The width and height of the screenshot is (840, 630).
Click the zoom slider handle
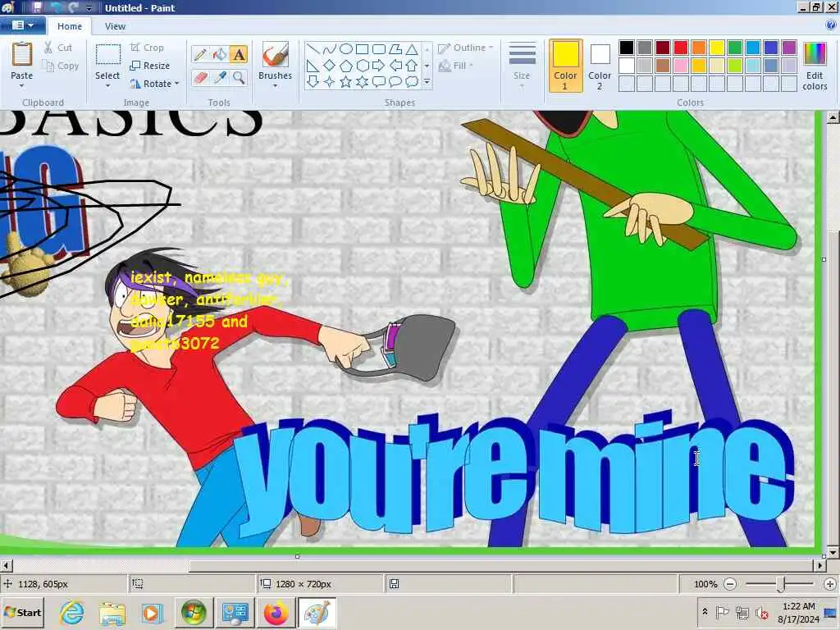coord(781,584)
